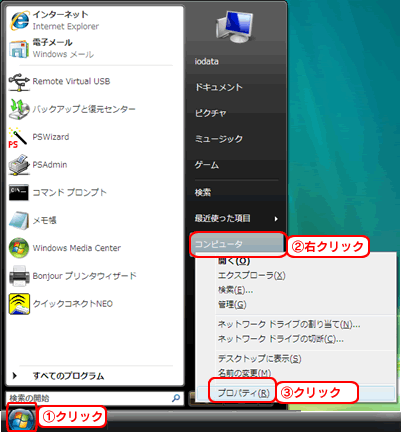The image size is (401, 432).
Task: Choose ネットワーク ドライブの割り当て(N)...
Action: pos(289,324)
